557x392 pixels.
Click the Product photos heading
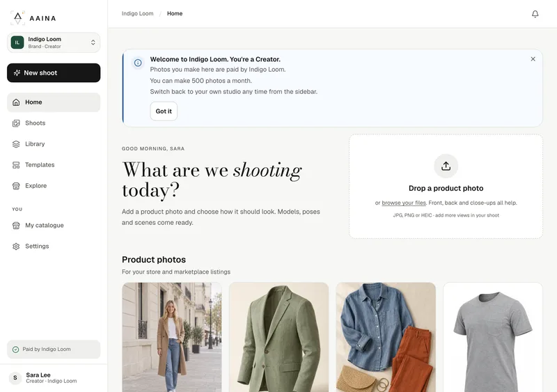pos(154,260)
